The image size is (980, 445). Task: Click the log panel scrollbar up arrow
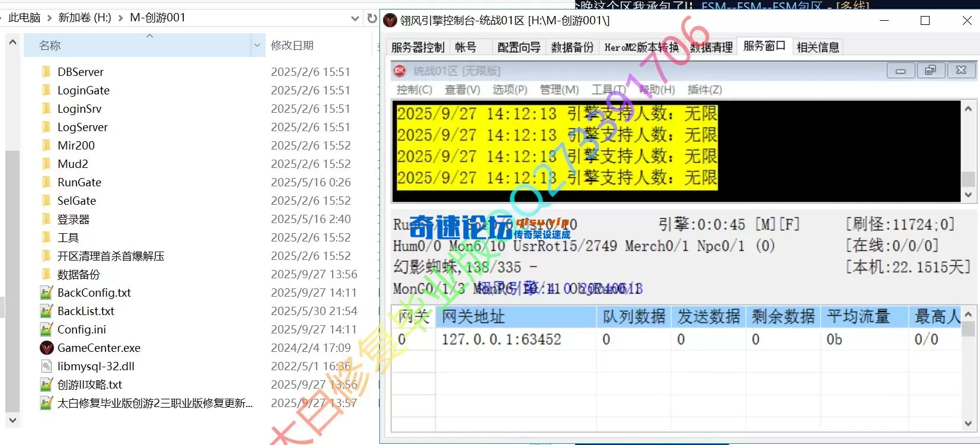(x=968, y=109)
